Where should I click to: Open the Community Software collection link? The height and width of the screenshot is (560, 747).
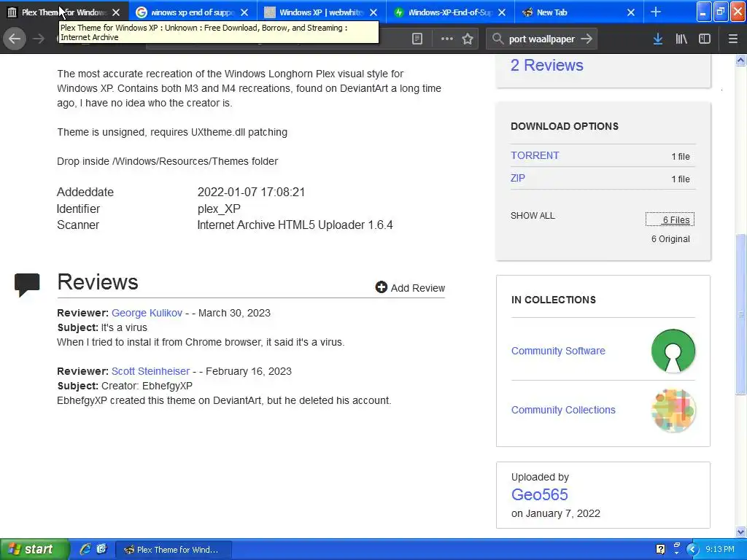pyautogui.click(x=558, y=351)
